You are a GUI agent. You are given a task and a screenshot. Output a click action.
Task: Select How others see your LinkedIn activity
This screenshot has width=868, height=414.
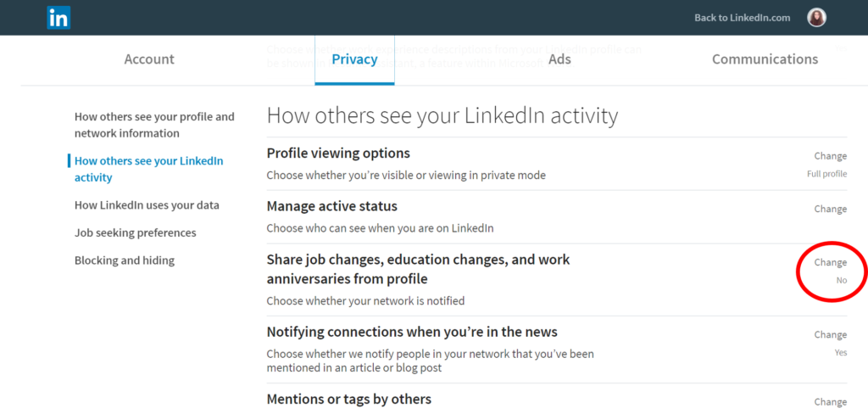point(149,169)
